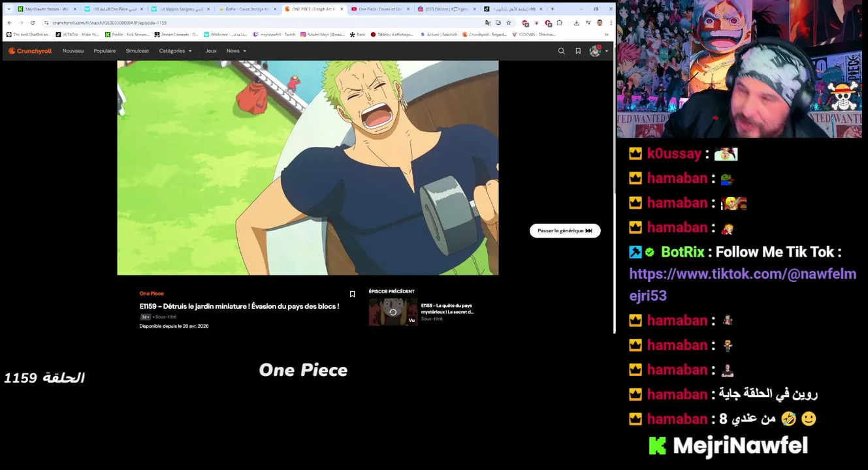Viewport: 868px width, 470px height.
Task: Open a new browser tab
Action: coord(553,9)
